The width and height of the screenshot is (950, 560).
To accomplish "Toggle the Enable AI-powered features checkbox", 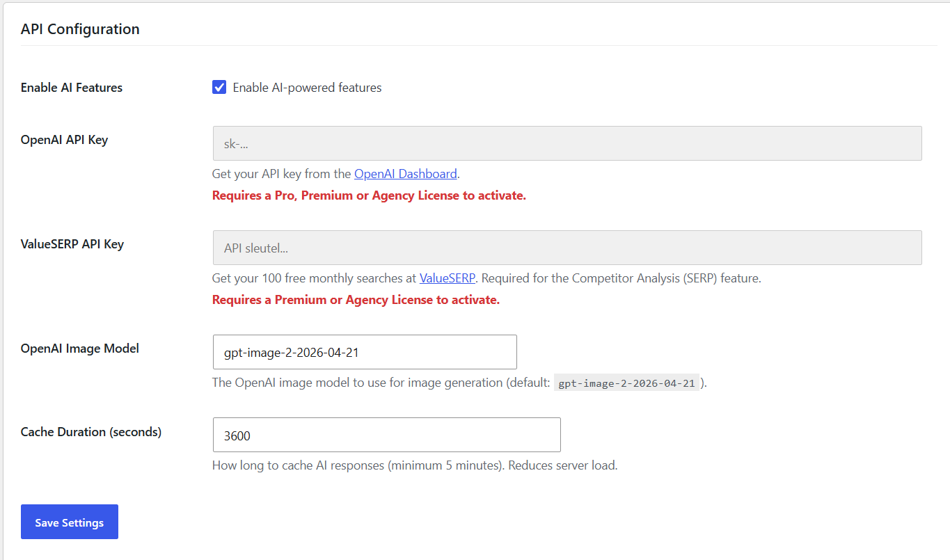I will click(219, 88).
